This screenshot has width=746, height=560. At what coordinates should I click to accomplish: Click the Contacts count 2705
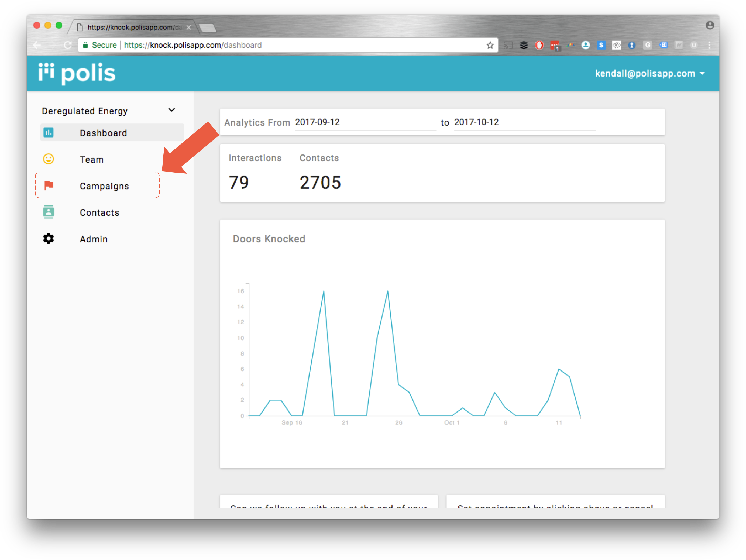(x=320, y=183)
